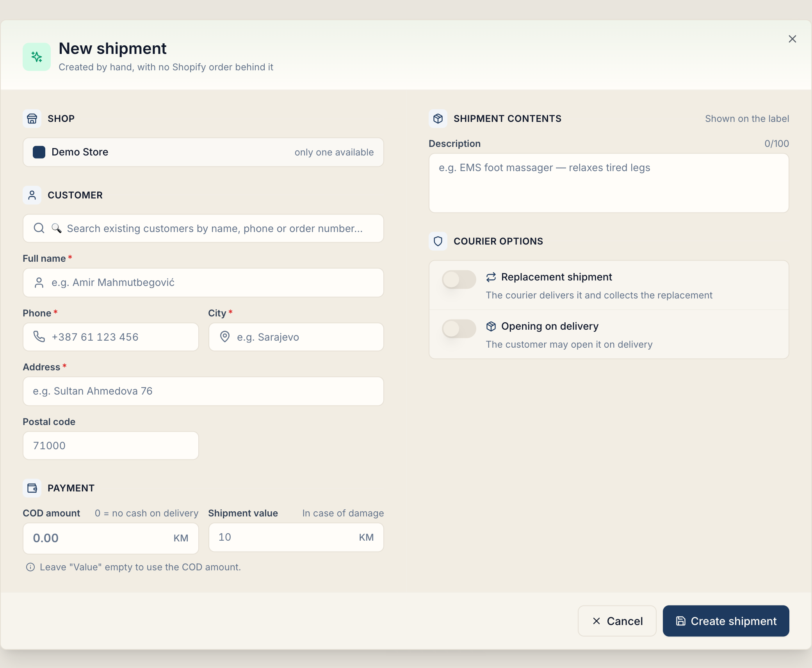The width and height of the screenshot is (812, 668).
Task: Click the COURIER OPTIONS heading
Action: coord(498,241)
